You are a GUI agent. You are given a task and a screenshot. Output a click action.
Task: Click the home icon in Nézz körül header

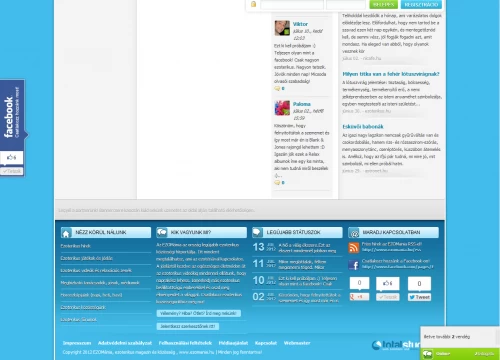(x=66, y=233)
